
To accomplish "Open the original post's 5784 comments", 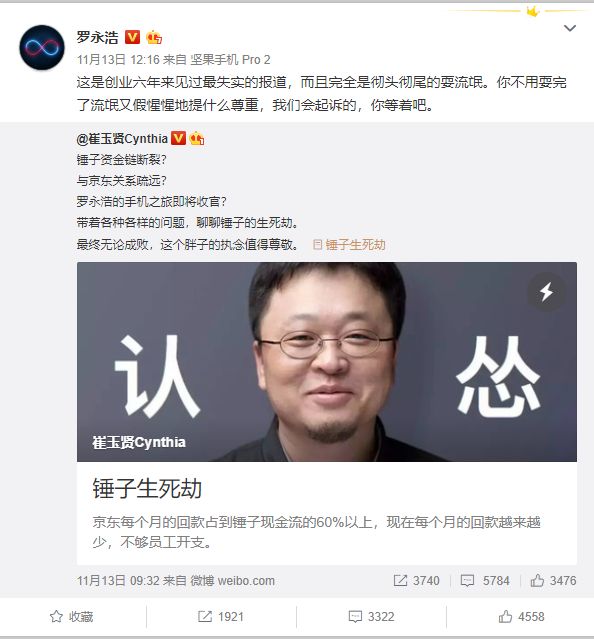I will click(485, 581).
